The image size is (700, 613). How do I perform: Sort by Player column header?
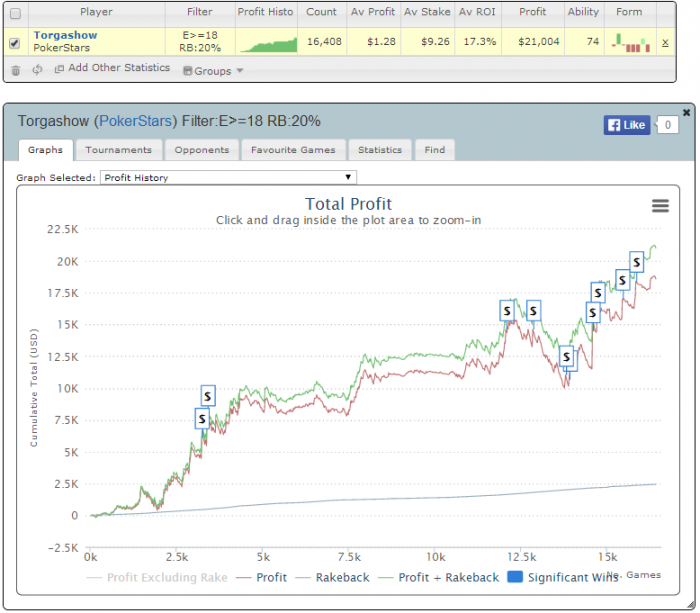pyautogui.click(x=96, y=12)
